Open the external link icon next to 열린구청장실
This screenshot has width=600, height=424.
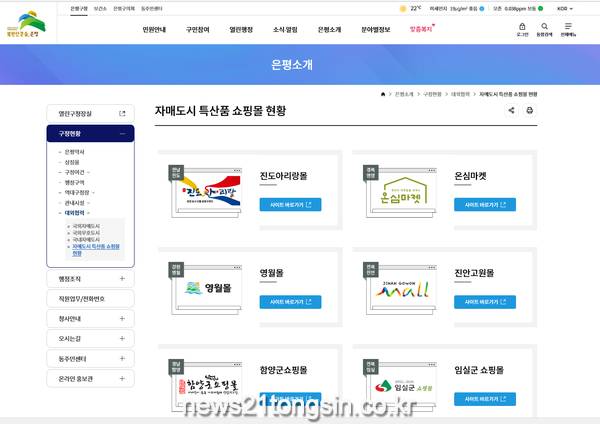coord(122,114)
